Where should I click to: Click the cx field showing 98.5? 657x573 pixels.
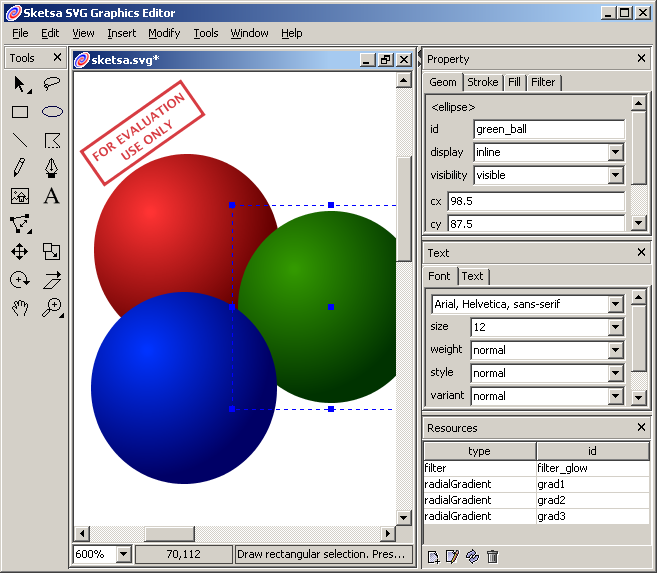[536, 201]
